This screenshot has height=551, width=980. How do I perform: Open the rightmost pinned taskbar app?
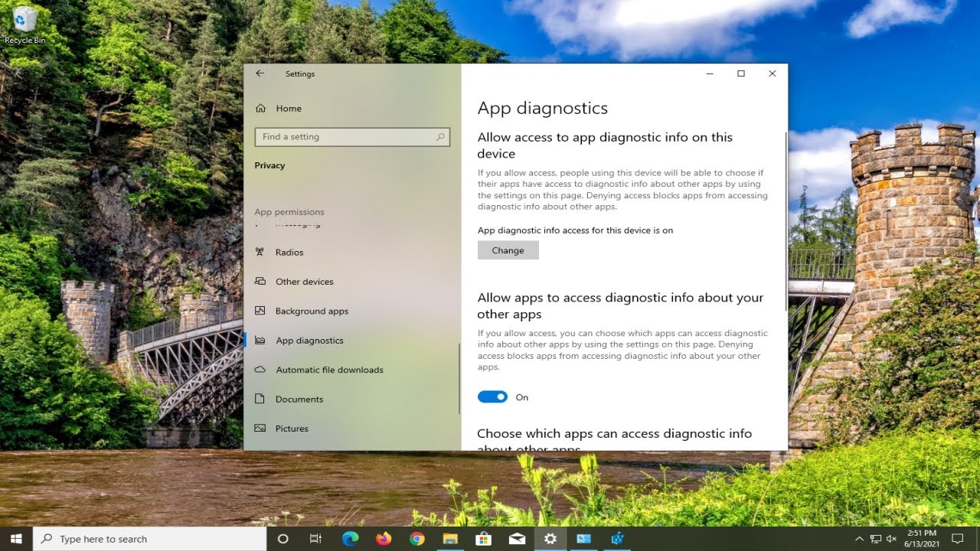click(x=617, y=539)
